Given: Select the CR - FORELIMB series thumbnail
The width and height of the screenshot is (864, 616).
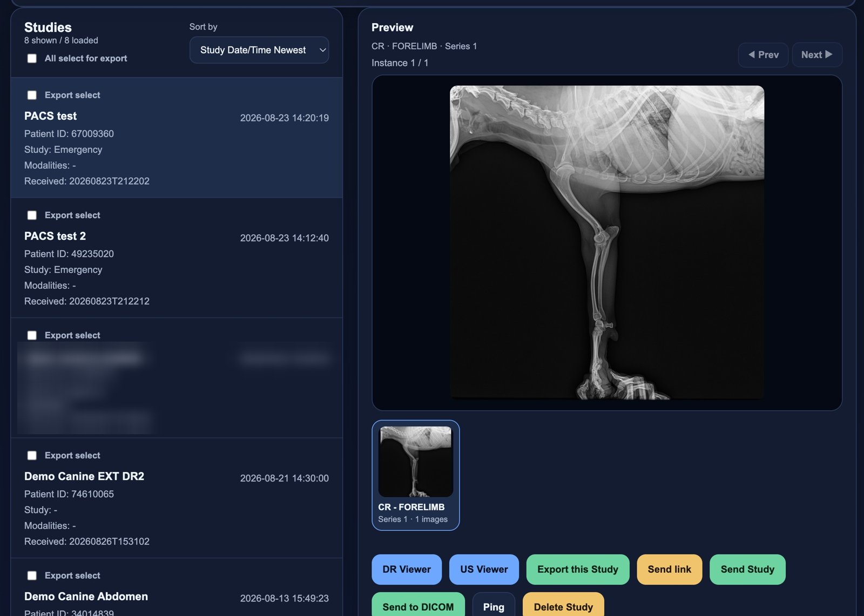Looking at the screenshot, I should tap(416, 475).
